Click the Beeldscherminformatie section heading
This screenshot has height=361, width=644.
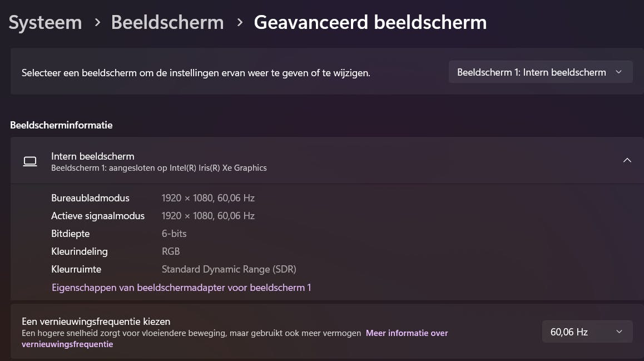tap(61, 125)
